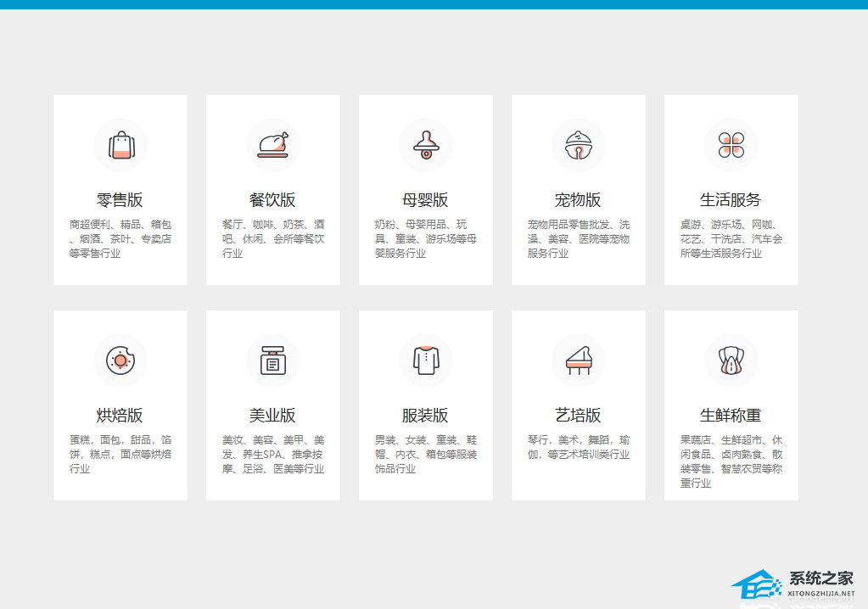Click the shirt icon for 服装版

point(426,360)
